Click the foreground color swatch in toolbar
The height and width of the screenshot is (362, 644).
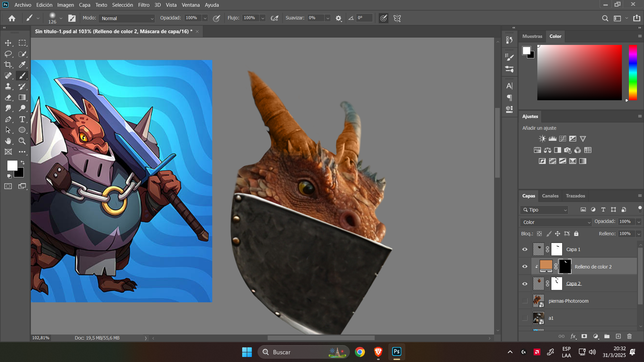(x=12, y=165)
